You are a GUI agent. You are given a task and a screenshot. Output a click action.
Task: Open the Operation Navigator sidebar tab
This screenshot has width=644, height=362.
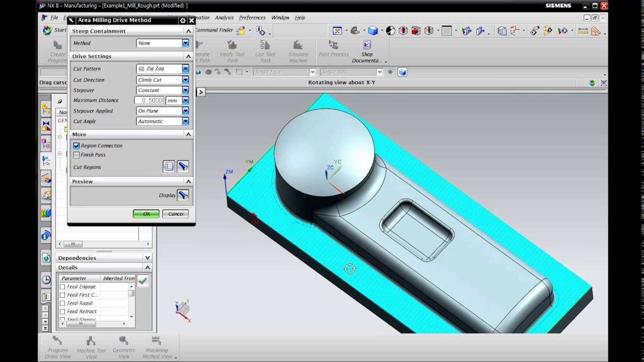(x=46, y=161)
